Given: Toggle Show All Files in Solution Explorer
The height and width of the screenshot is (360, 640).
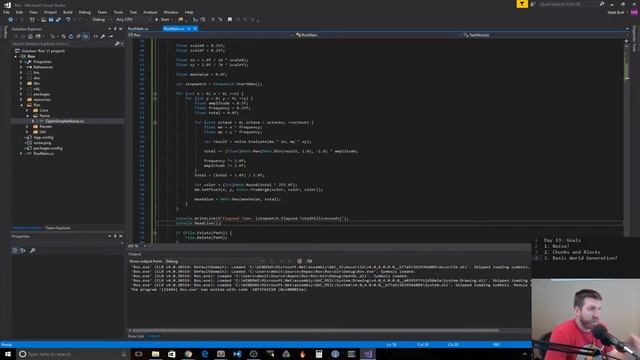Looking at the screenshot, I should click(86, 36).
